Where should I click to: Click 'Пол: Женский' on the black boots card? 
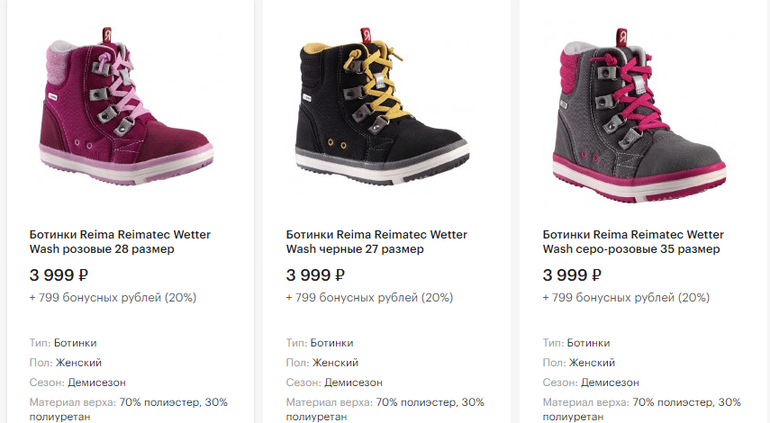pyautogui.click(x=322, y=363)
